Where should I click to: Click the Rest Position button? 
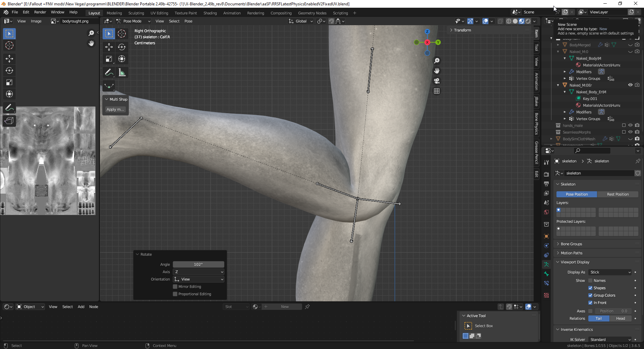click(618, 194)
